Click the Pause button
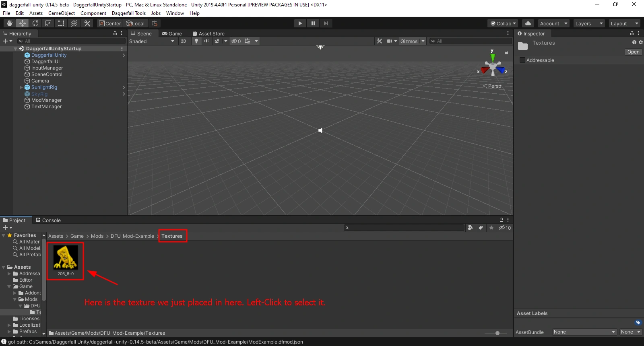The height and width of the screenshot is (346, 644). click(313, 23)
